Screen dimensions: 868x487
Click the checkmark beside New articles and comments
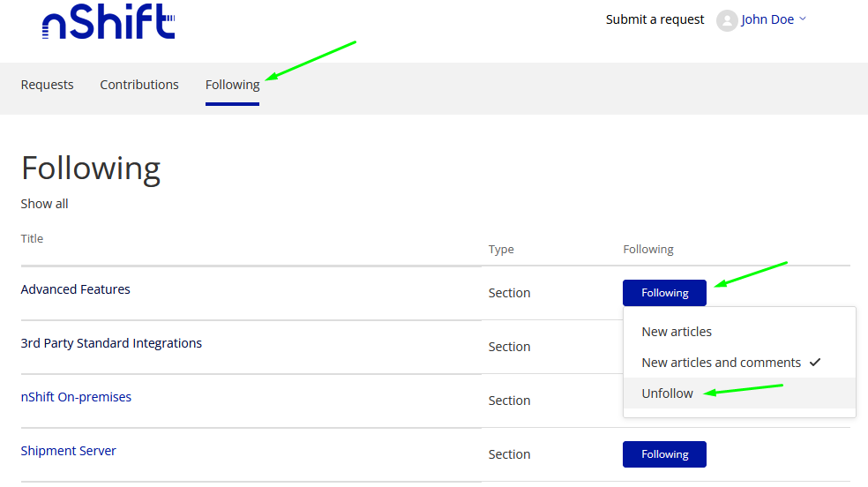(x=814, y=363)
